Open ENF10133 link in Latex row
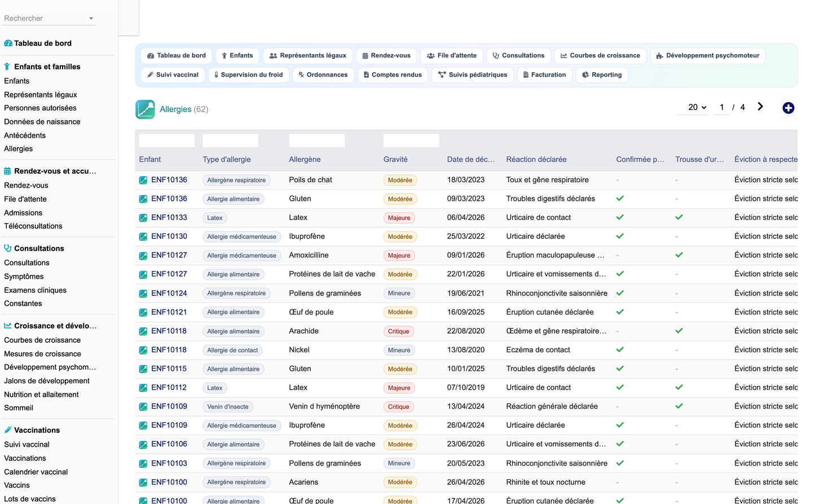This screenshot has height=504, width=815. (169, 218)
